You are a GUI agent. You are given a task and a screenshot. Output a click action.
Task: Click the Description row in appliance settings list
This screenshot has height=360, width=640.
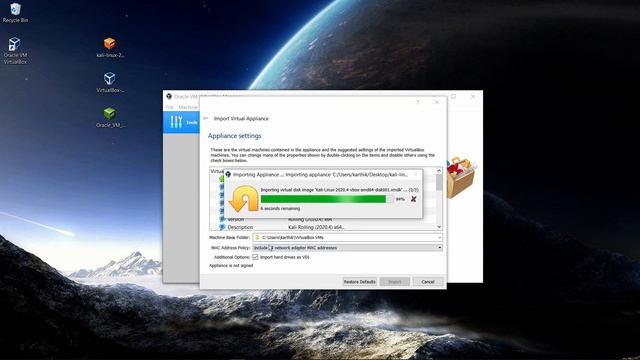click(322, 227)
